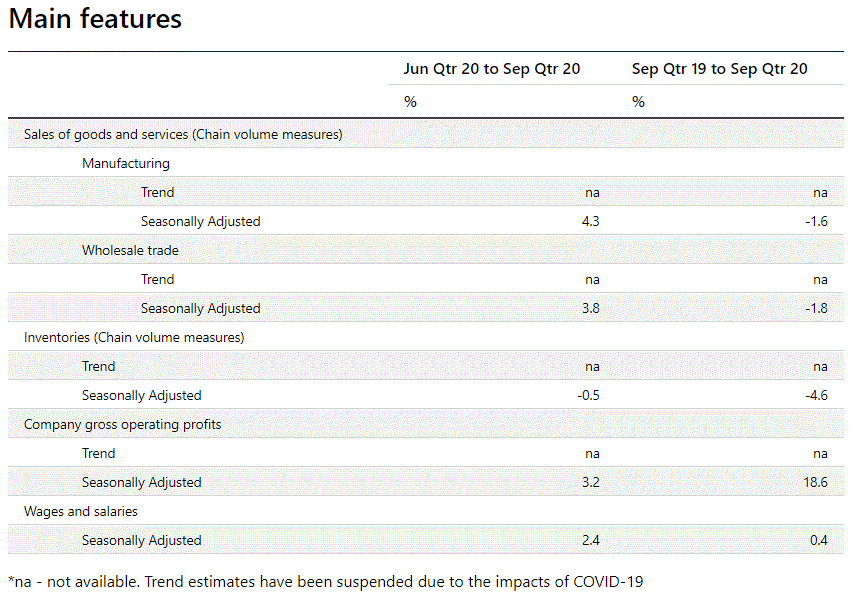Select the Sep Qtr 19 to Sep Qtr 20 column header
This screenshot has width=855, height=603.
coord(720,69)
